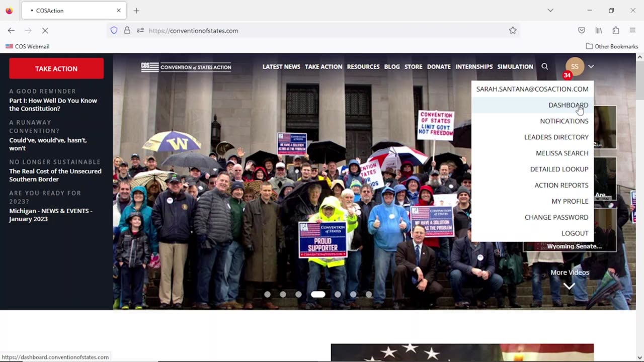644x362 pixels.
Task: Click the site search magnifier icon
Action: click(545, 66)
